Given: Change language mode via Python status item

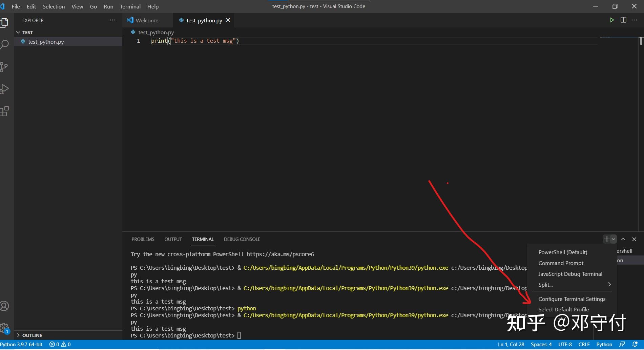Looking at the screenshot, I should coord(604,345).
